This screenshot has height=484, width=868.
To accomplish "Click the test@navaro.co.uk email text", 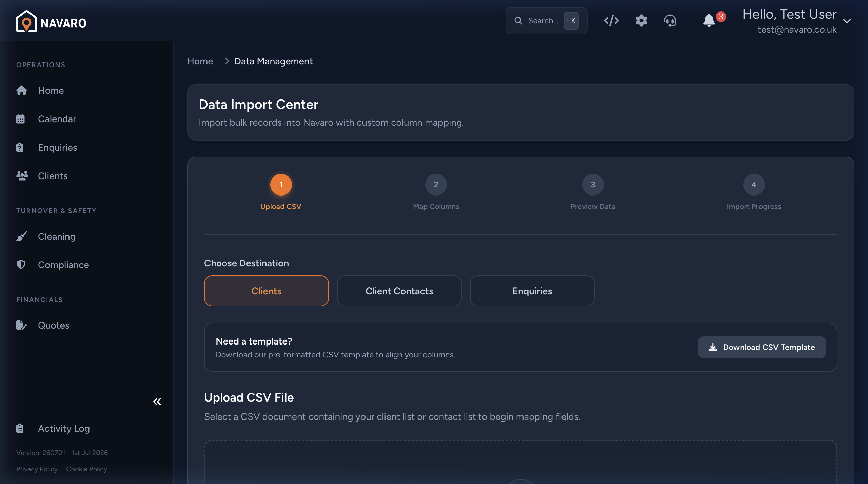I will pos(797,30).
